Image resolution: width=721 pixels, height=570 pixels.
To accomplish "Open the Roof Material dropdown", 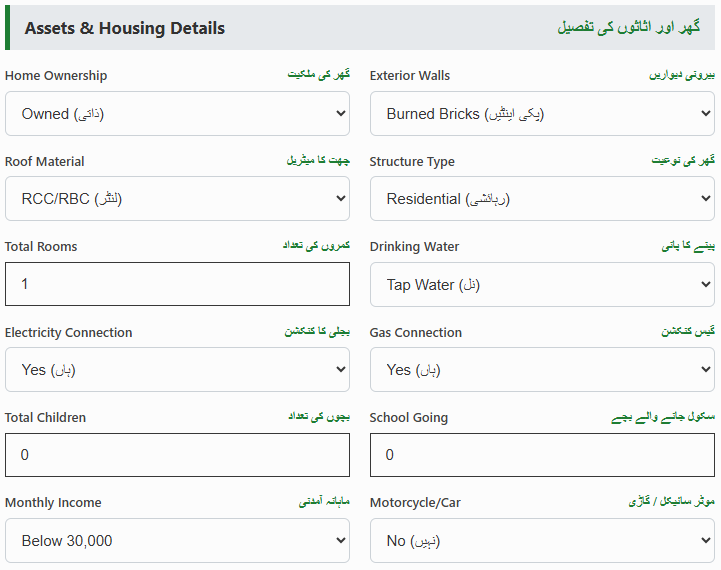I will pyautogui.click(x=177, y=199).
